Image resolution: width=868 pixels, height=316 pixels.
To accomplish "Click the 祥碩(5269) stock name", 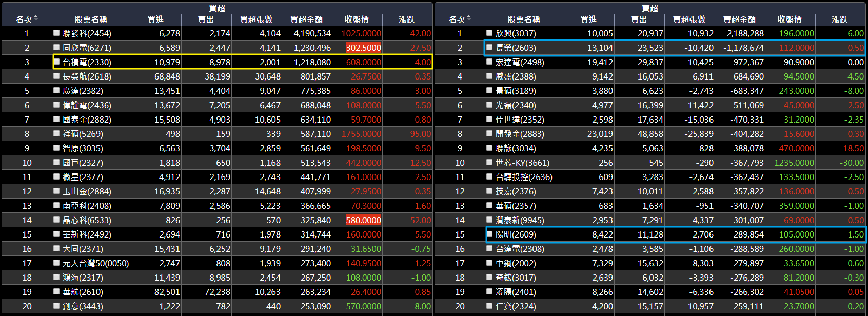I will pos(83,134).
